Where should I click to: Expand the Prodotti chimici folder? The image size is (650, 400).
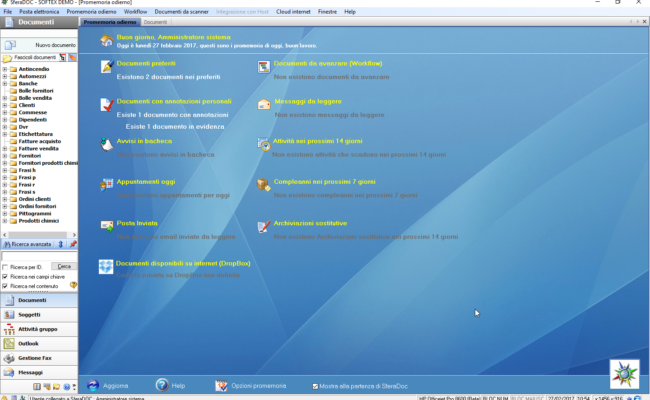pyautogui.click(x=5, y=221)
